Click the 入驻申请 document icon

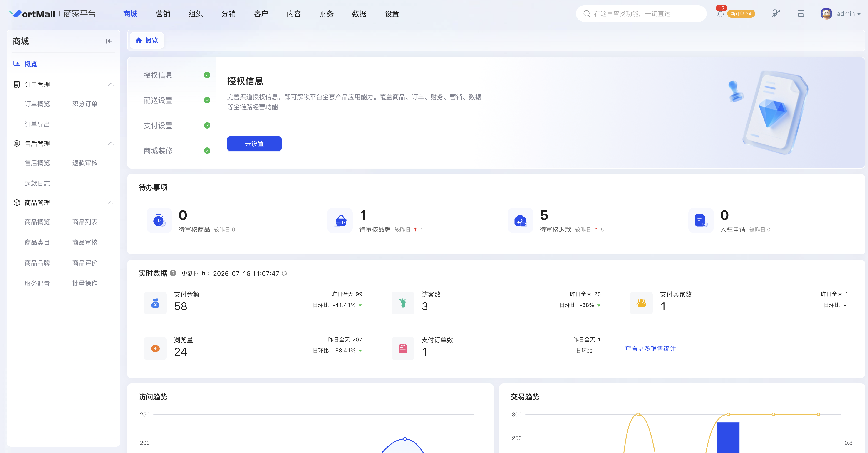pyautogui.click(x=701, y=220)
